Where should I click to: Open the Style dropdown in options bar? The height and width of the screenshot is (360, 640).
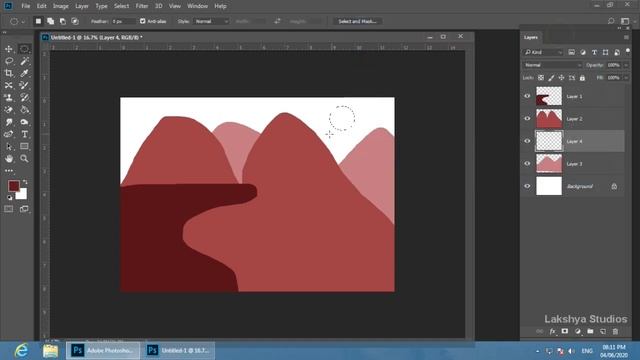point(211,21)
